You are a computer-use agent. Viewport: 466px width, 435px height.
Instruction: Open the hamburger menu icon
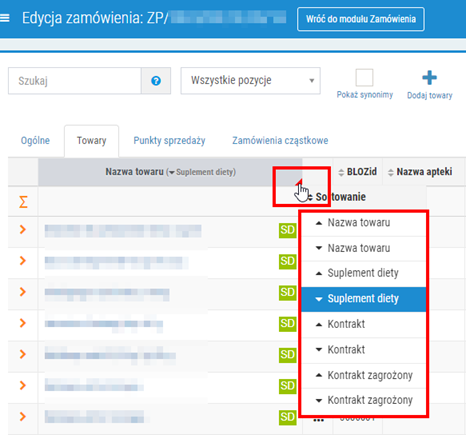tap(5, 18)
